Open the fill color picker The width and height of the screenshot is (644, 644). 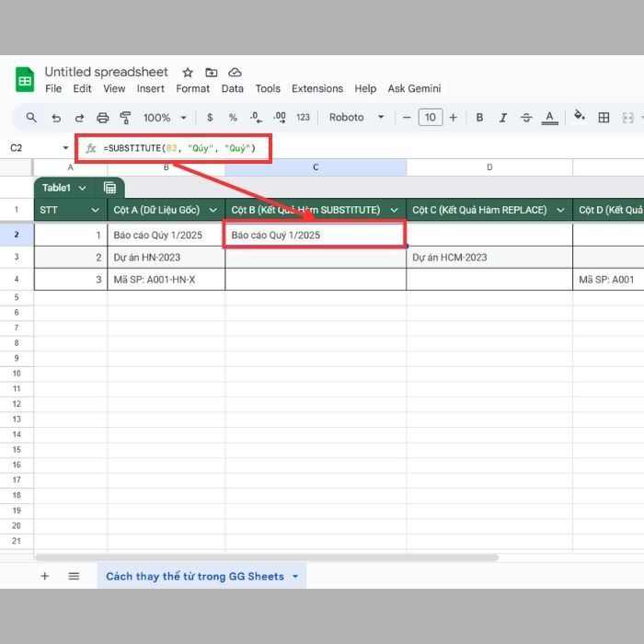(580, 116)
